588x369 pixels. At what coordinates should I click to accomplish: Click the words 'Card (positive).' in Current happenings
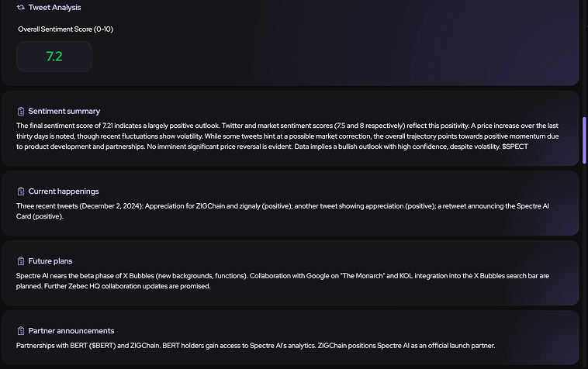pyautogui.click(x=40, y=216)
